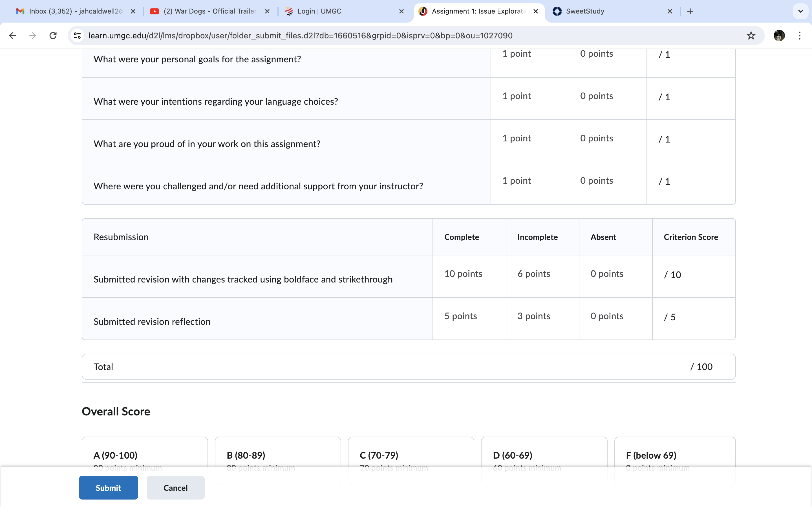812x508 pixels.
Task: Go back using the browser back arrow
Action: pyautogui.click(x=12, y=36)
